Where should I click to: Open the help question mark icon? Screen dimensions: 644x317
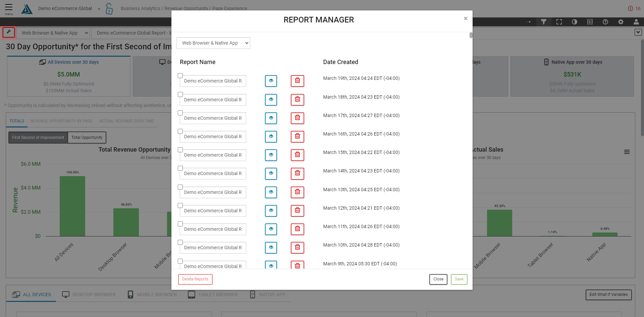pos(605,22)
